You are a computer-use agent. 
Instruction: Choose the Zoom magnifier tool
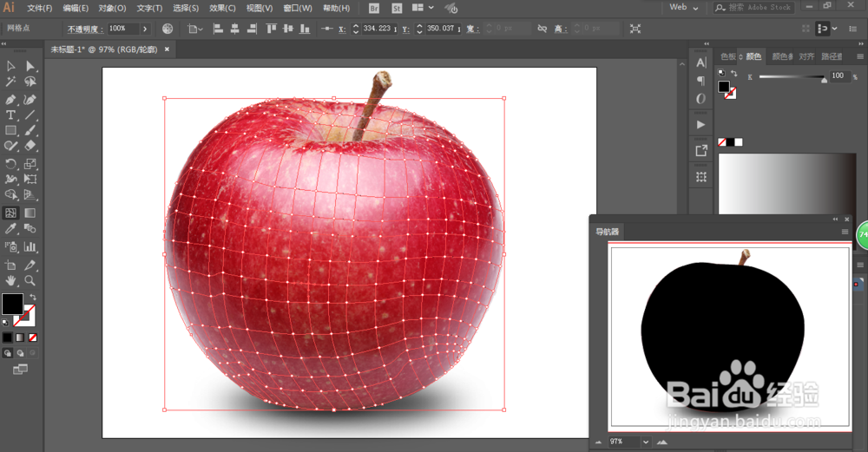pos(30,280)
